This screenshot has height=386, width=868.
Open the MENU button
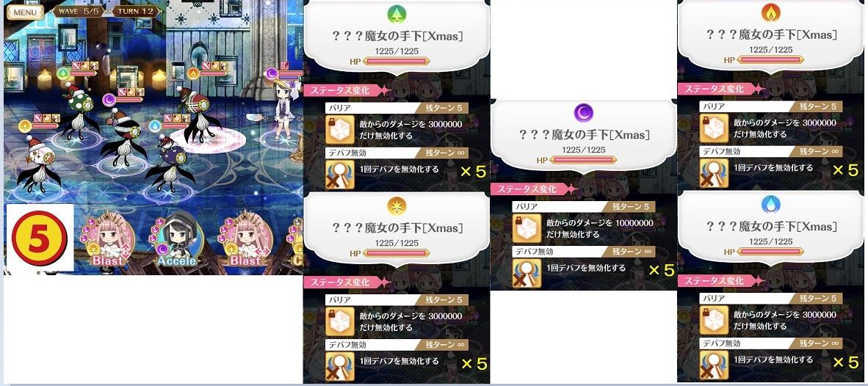coord(25,12)
